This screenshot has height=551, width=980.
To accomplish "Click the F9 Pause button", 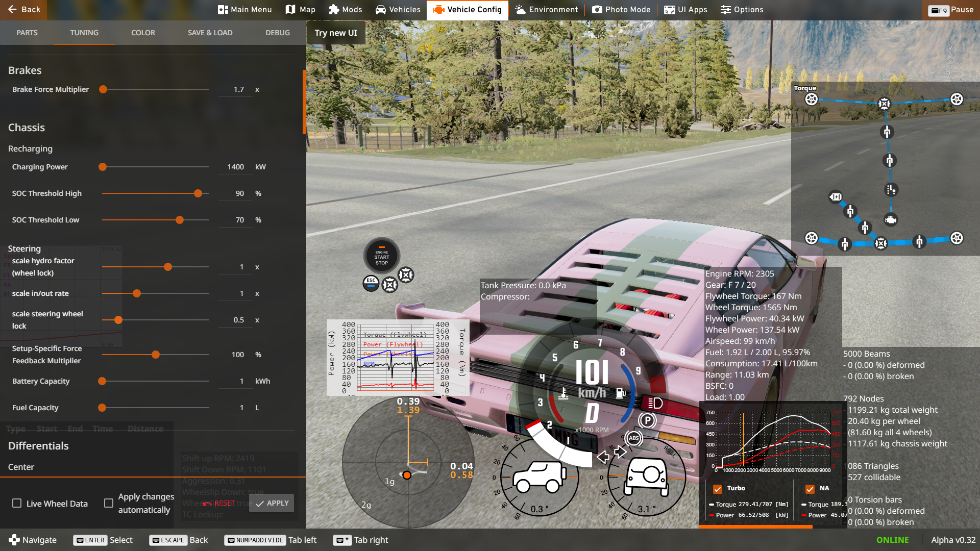I will click(951, 10).
